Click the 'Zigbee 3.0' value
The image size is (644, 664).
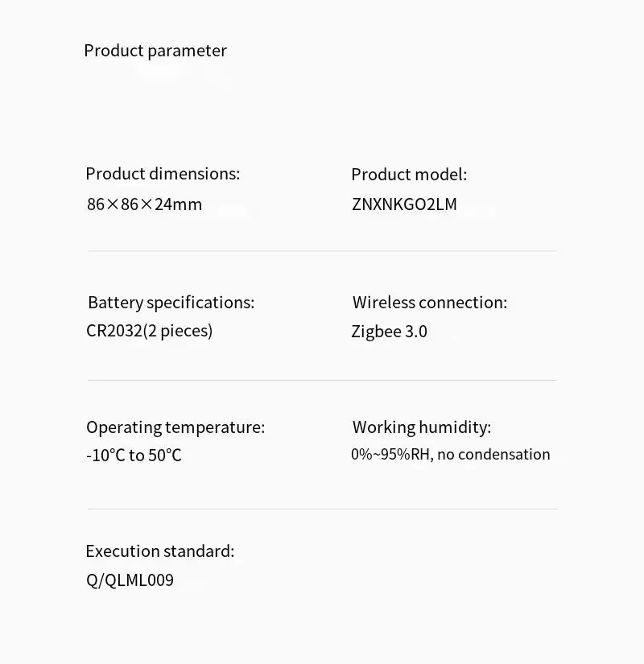(389, 332)
